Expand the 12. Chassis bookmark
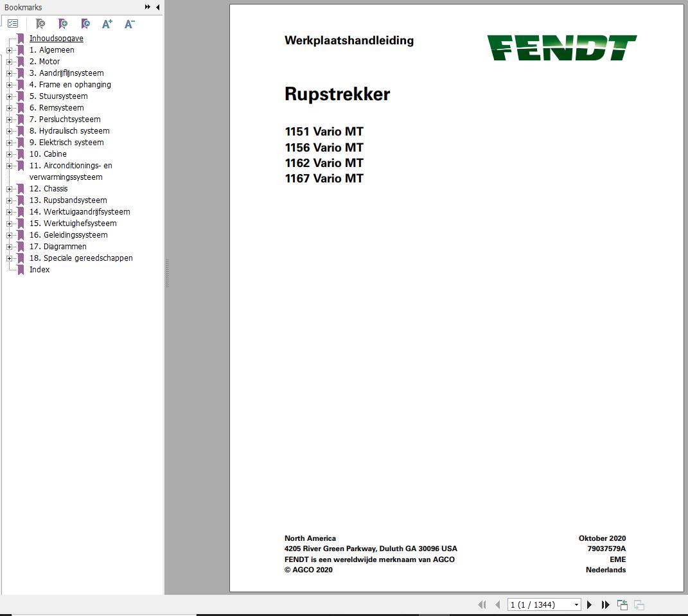 pos(9,189)
